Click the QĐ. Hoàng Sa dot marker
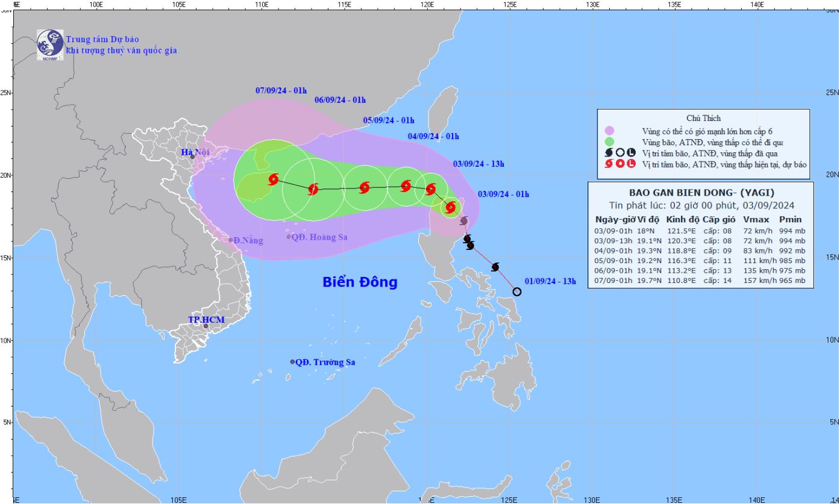This screenshot has height=504, width=840. (289, 237)
